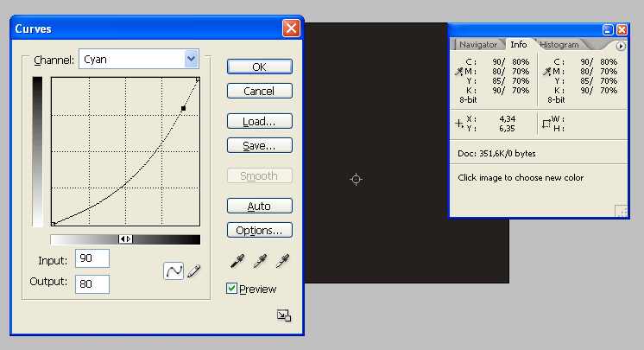
Task: Select the black point eyedropper in Curves
Action: click(237, 261)
